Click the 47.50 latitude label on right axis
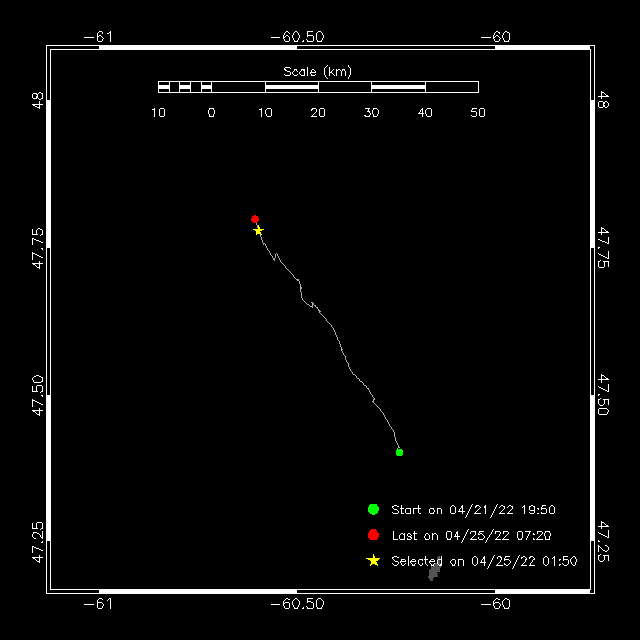640x640 pixels. pos(603,397)
